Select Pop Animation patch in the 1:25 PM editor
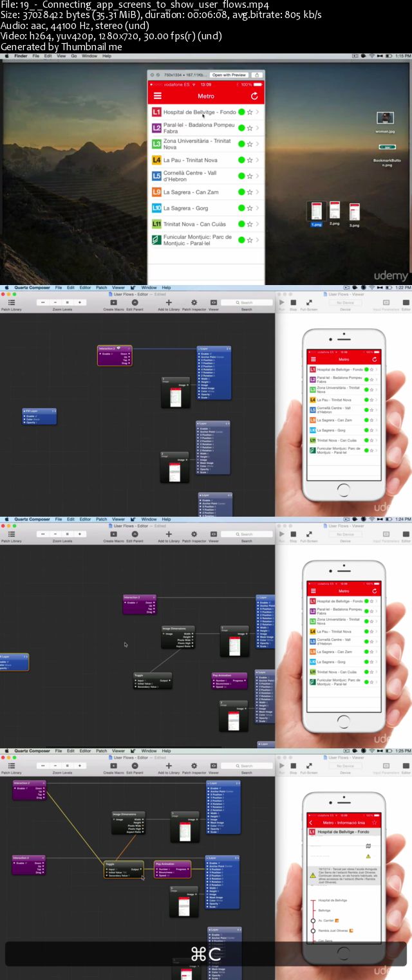Screen dimensions: 412x980 pyautogui.click(x=172, y=869)
